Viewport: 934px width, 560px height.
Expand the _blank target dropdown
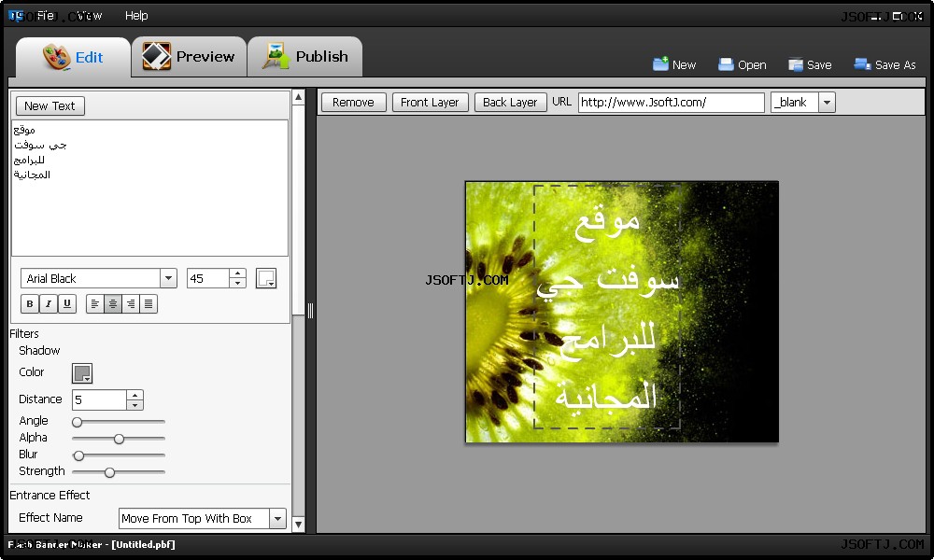click(x=827, y=103)
